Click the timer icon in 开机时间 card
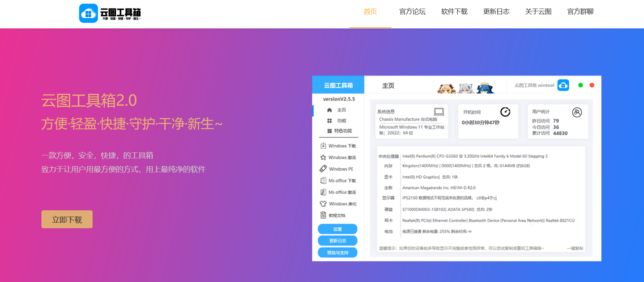644x282 pixels. coord(505,112)
